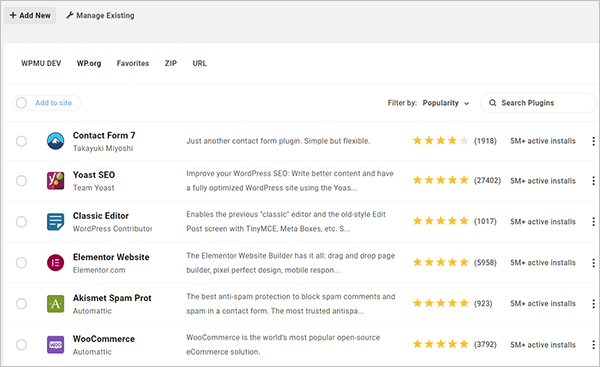Screen dimensions: 600x367
Task: Click the star rating for Elementor Website
Action: [440, 262]
